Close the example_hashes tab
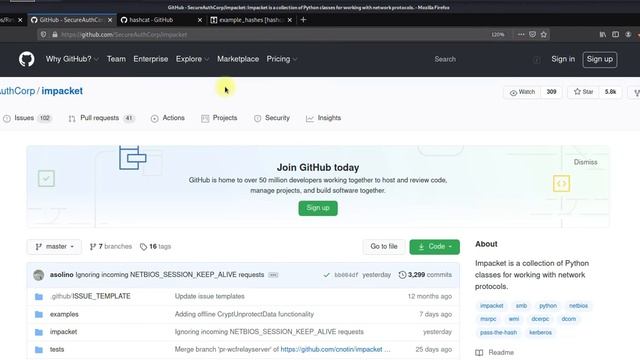Screen dimensions: 640x360 pos(289,20)
